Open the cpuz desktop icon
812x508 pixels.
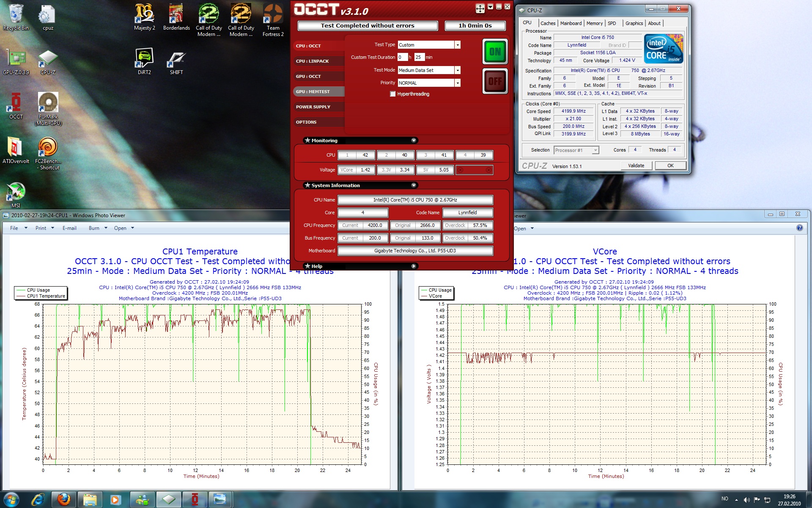click(x=48, y=18)
